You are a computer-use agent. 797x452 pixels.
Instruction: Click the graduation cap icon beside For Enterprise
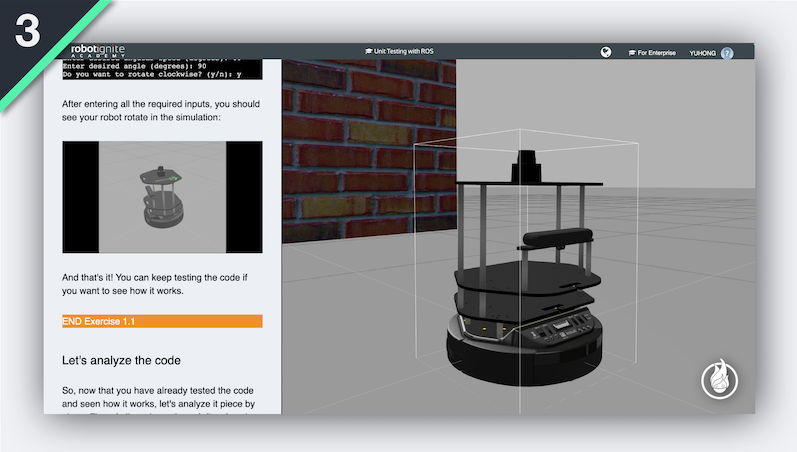[632, 53]
